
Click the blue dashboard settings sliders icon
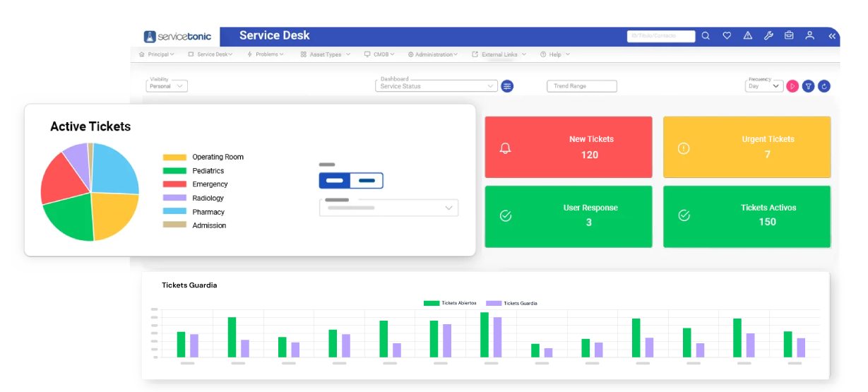click(x=507, y=86)
